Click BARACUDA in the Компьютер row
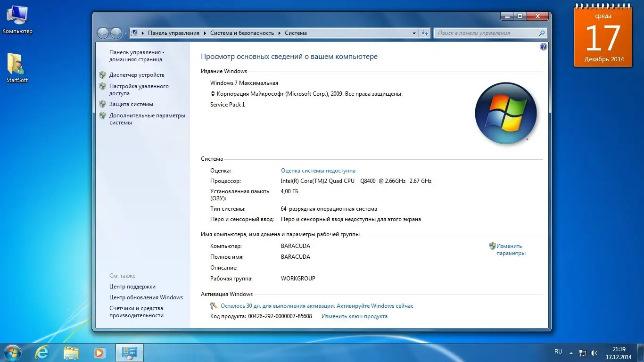The width and height of the screenshot is (644, 362). point(296,246)
